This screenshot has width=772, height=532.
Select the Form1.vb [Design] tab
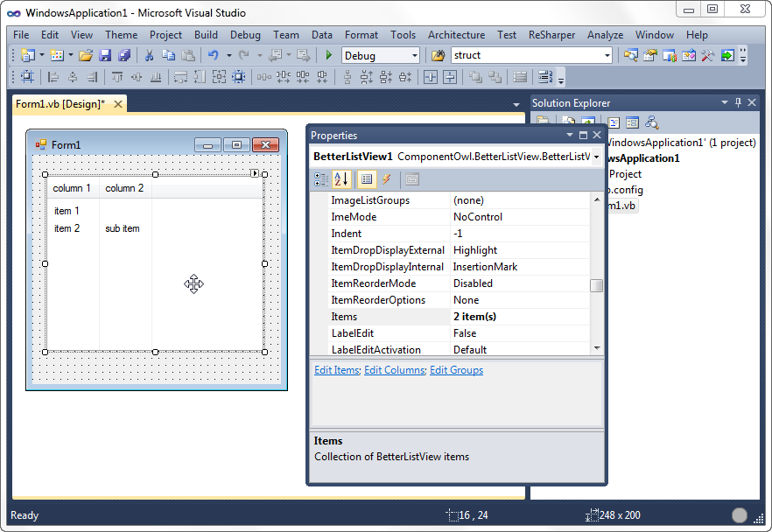(60, 104)
